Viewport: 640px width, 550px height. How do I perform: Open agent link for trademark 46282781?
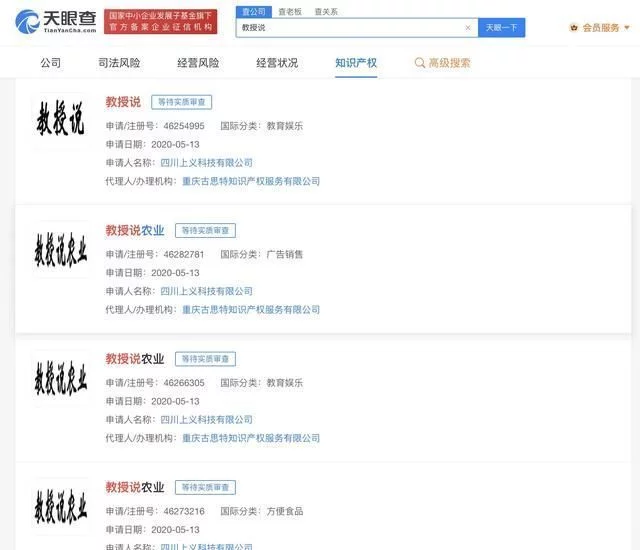251,310
